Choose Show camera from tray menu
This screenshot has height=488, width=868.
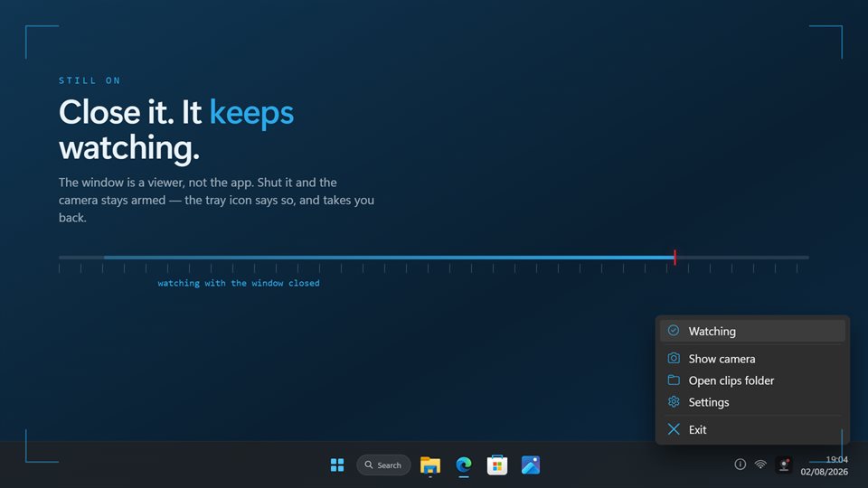click(x=752, y=359)
